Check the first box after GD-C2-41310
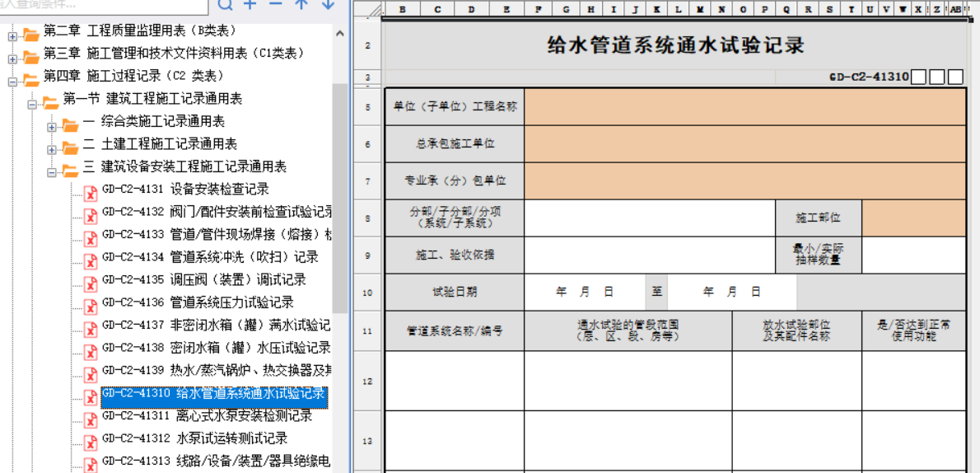980x473 pixels. [x=918, y=77]
